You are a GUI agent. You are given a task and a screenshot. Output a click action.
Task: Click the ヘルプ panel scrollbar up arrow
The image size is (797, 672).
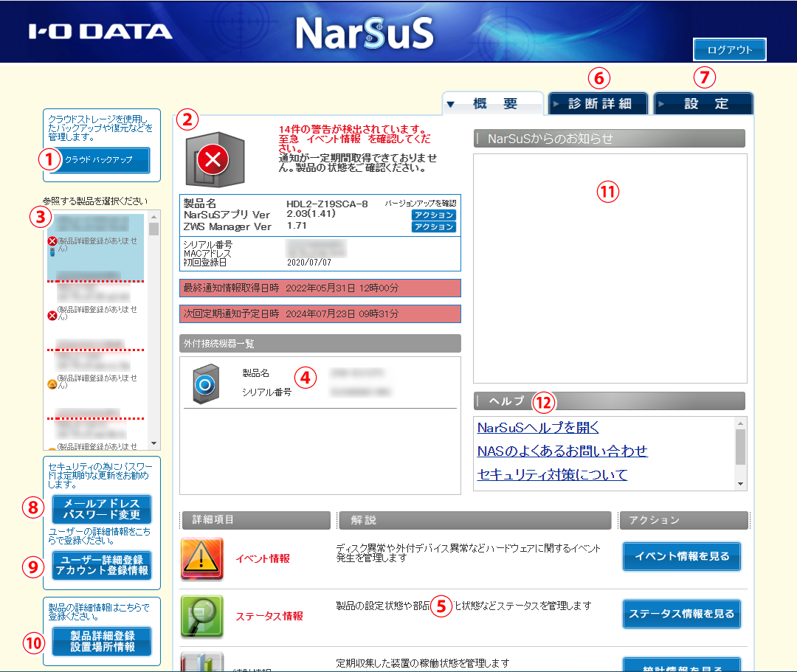pyautogui.click(x=741, y=423)
